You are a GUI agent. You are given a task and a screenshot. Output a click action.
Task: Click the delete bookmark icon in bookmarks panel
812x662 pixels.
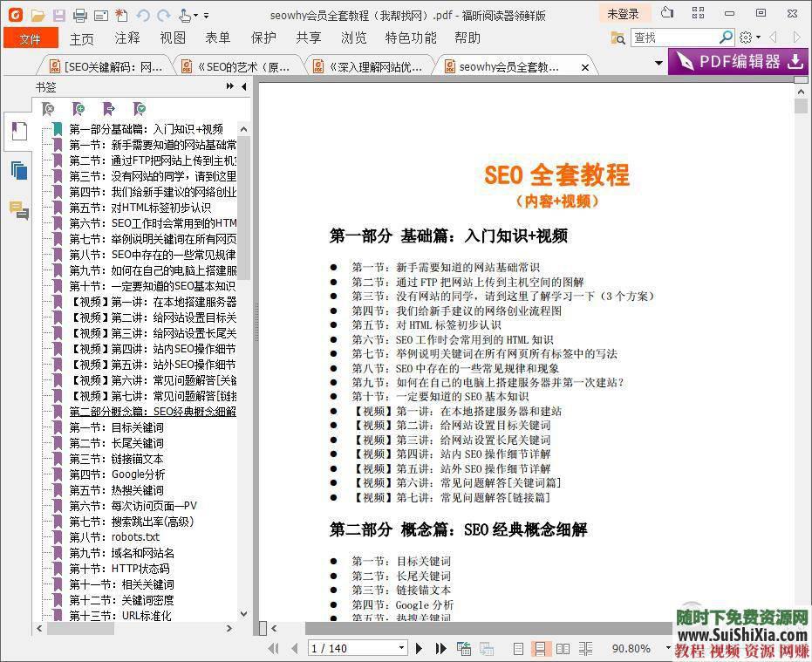pyautogui.click(x=49, y=108)
